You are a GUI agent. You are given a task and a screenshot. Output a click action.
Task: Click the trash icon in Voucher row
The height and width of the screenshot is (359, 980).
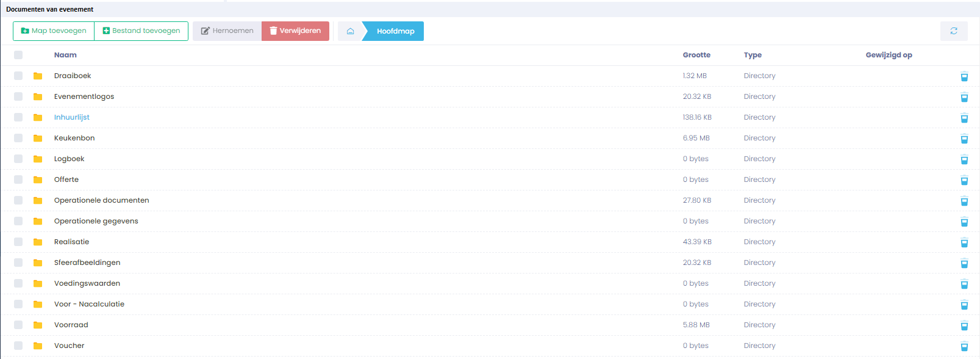(x=964, y=346)
